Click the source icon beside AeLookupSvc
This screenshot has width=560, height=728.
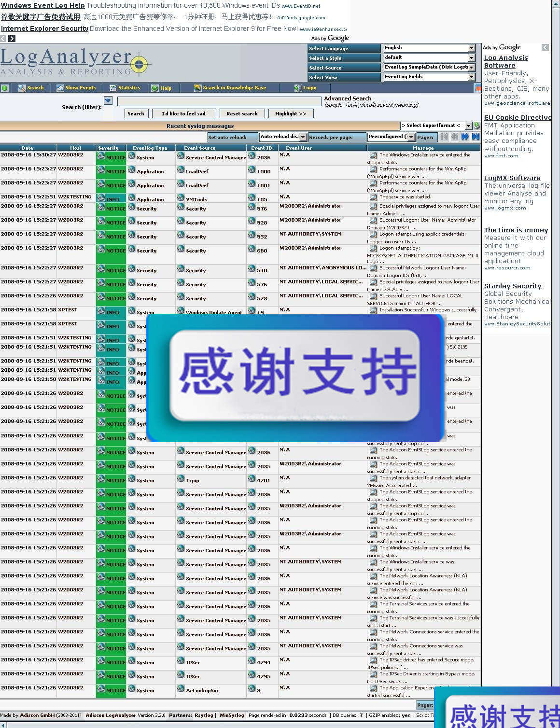click(x=181, y=689)
